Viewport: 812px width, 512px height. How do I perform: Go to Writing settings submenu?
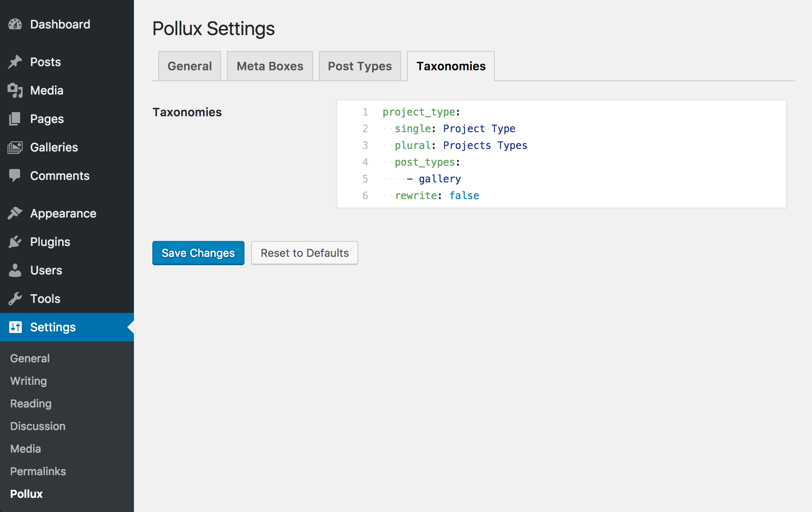pos(28,381)
